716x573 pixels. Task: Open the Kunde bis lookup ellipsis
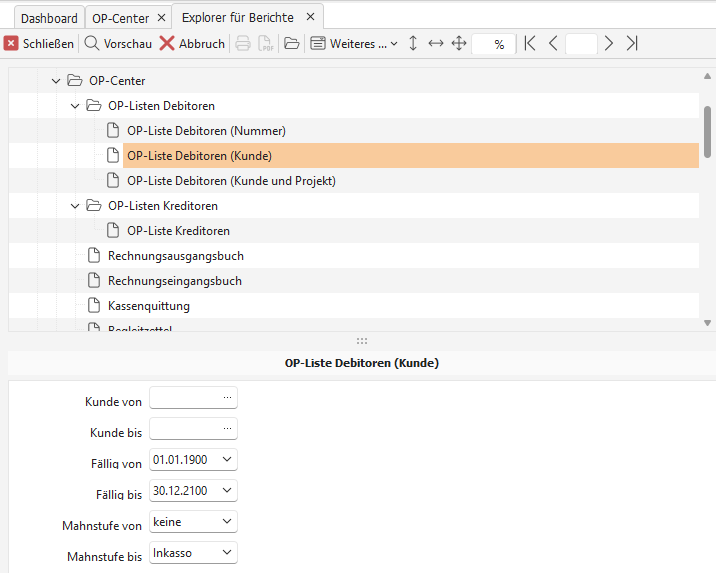pyautogui.click(x=227, y=429)
